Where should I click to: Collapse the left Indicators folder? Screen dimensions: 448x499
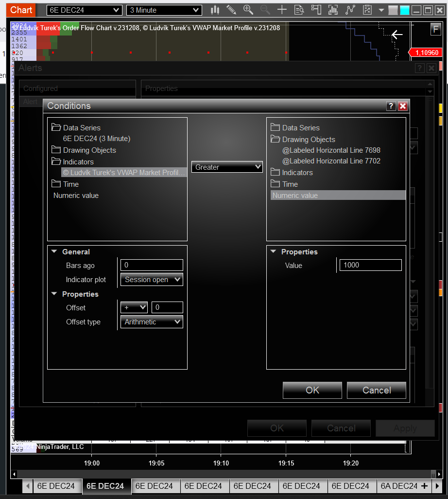coord(56,161)
